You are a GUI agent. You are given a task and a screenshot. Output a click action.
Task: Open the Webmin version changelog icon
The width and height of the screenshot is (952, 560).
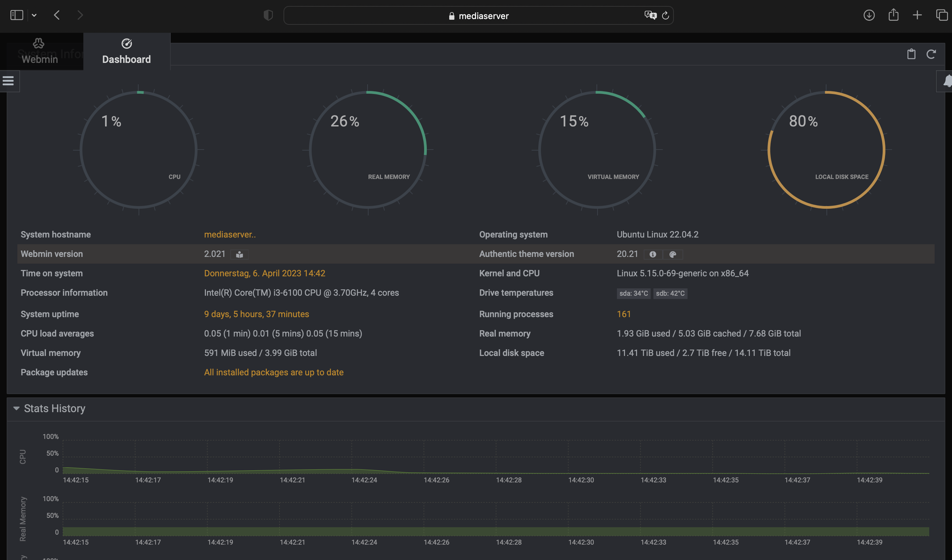pos(240,254)
